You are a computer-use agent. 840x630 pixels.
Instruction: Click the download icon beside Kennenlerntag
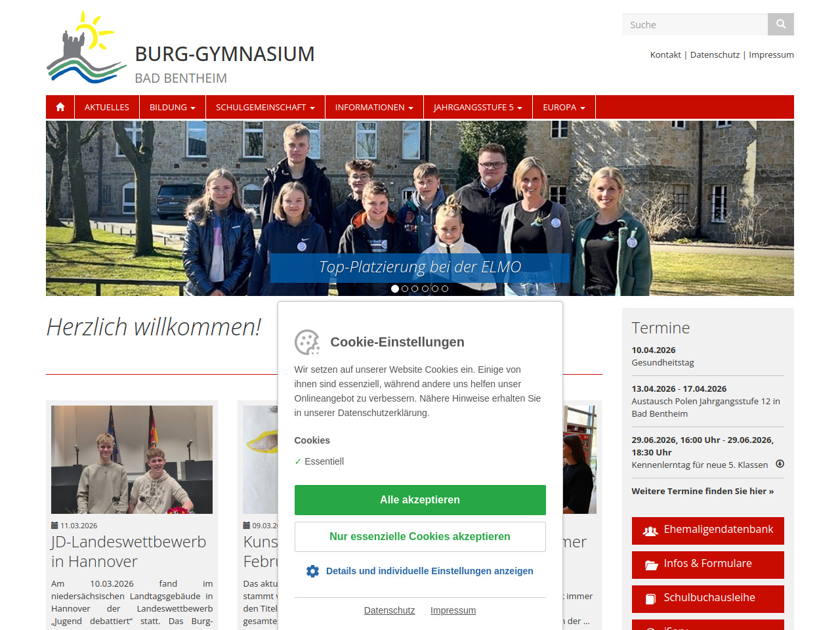[780, 464]
